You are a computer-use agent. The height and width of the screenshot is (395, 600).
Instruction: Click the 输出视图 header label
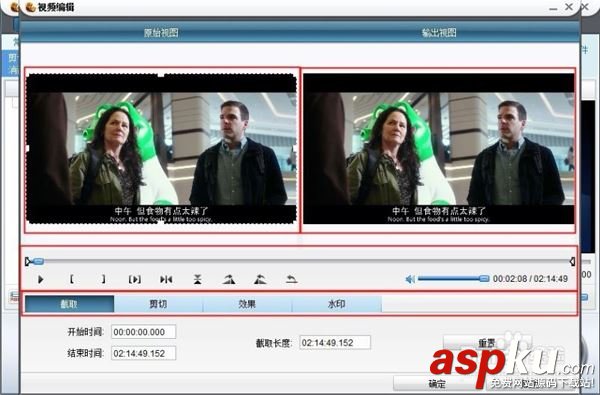[x=439, y=33]
